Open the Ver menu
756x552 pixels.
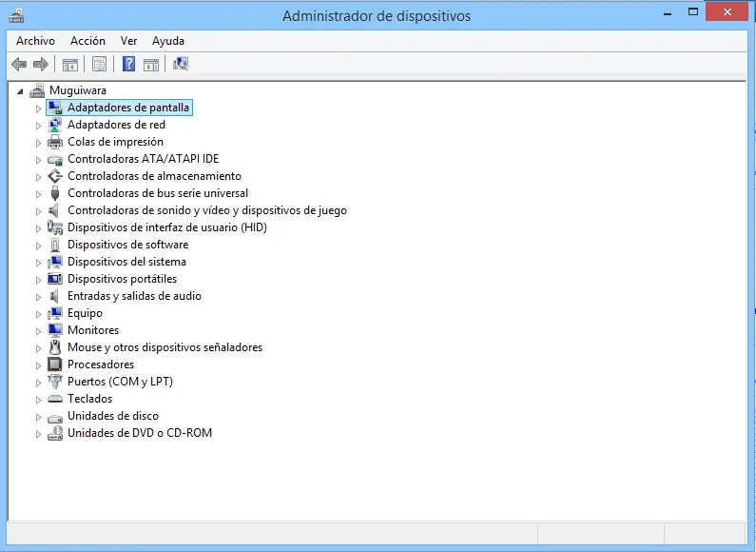(128, 41)
